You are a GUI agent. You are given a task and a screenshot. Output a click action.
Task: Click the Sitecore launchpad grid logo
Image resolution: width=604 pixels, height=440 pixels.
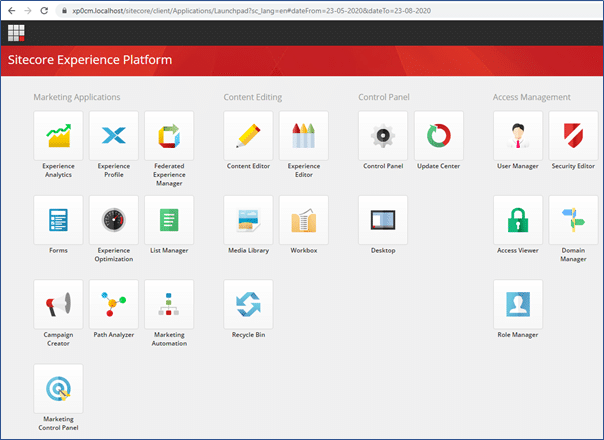tap(16, 33)
